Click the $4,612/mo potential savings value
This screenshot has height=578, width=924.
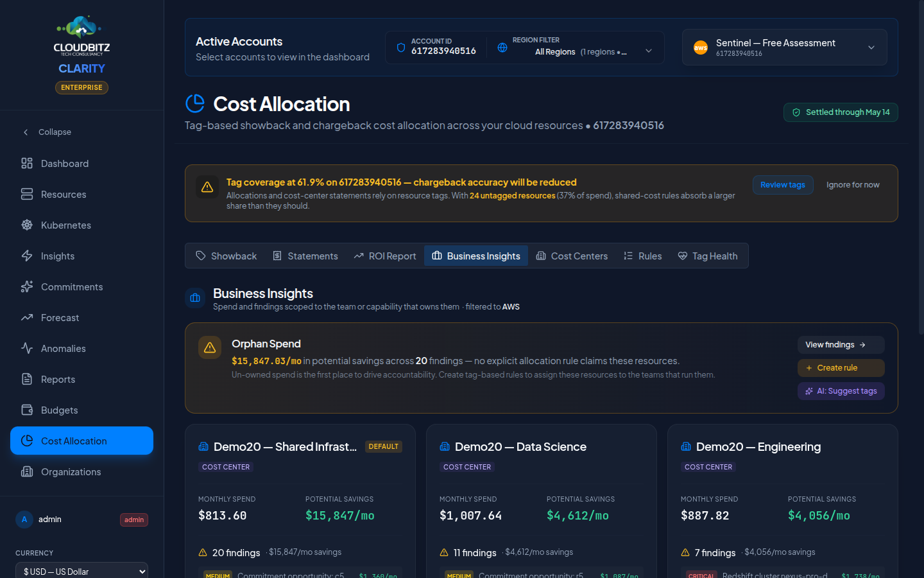click(577, 516)
